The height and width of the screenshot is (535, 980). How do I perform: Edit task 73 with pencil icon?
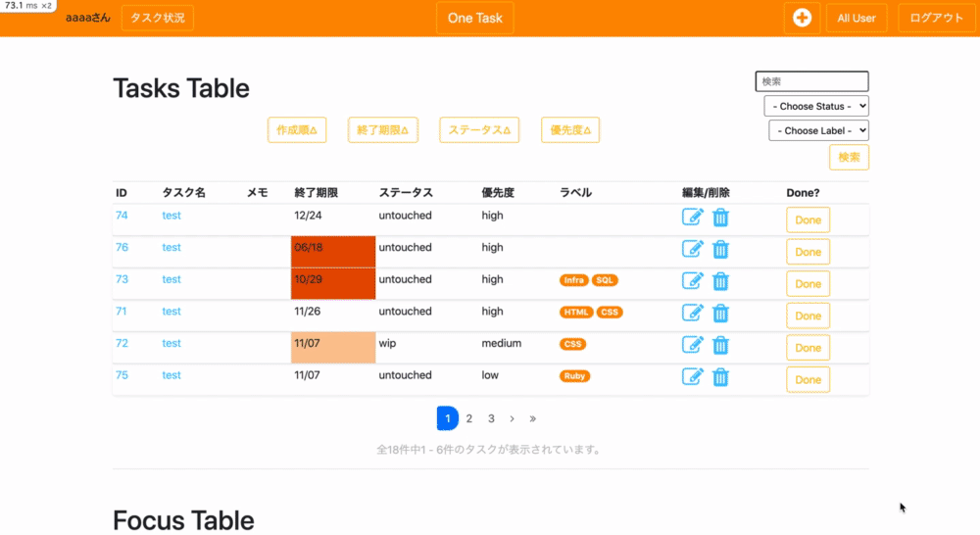(x=693, y=280)
